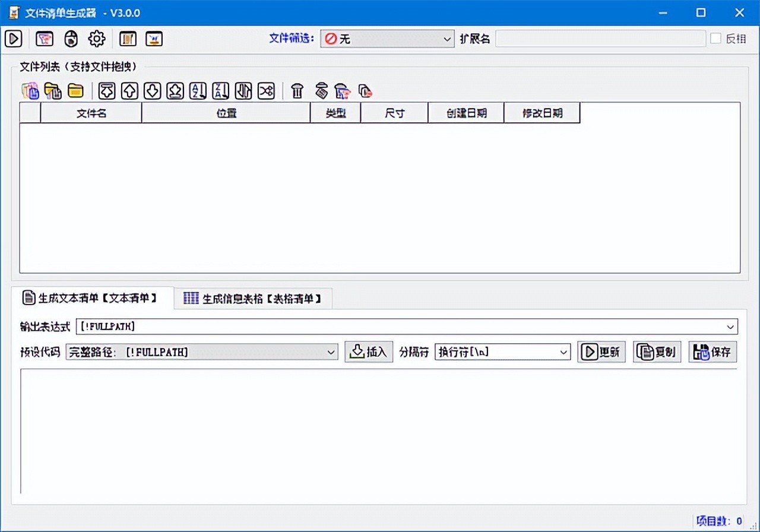The width and height of the screenshot is (760, 532).
Task: Sort list A to Z
Action: click(198, 91)
